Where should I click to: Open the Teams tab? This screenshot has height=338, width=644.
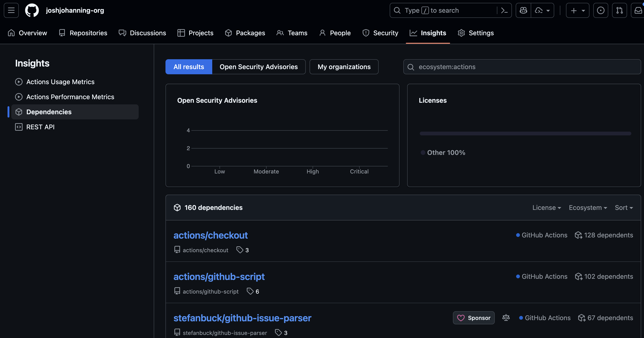[x=292, y=33]
